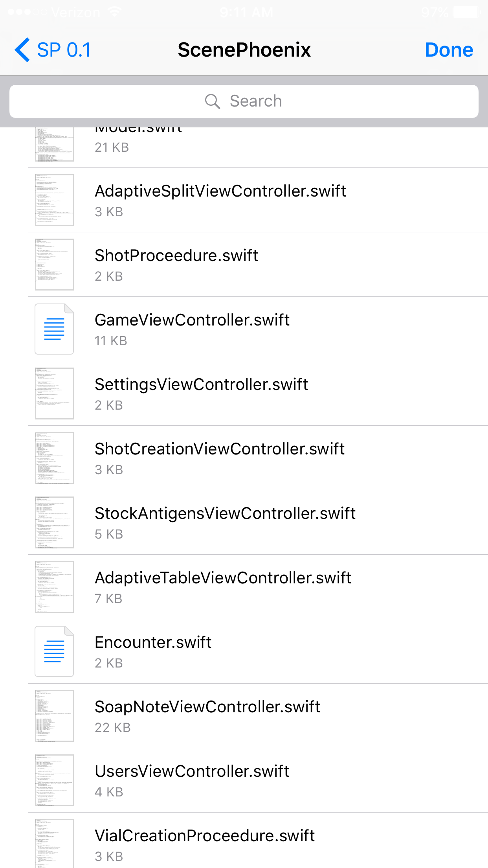Select VialCreationProceedure.swift file row
Image resolution: width=488 pixels, height=868 pixels.
point(258,840)
